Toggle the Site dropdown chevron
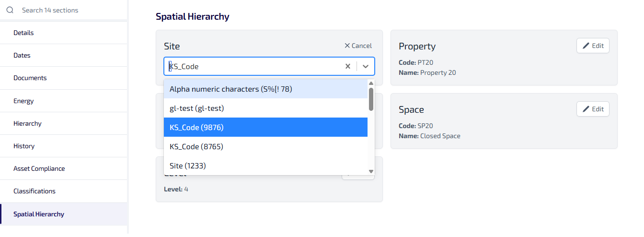The image size is (644, 237). tap(366, 66)
